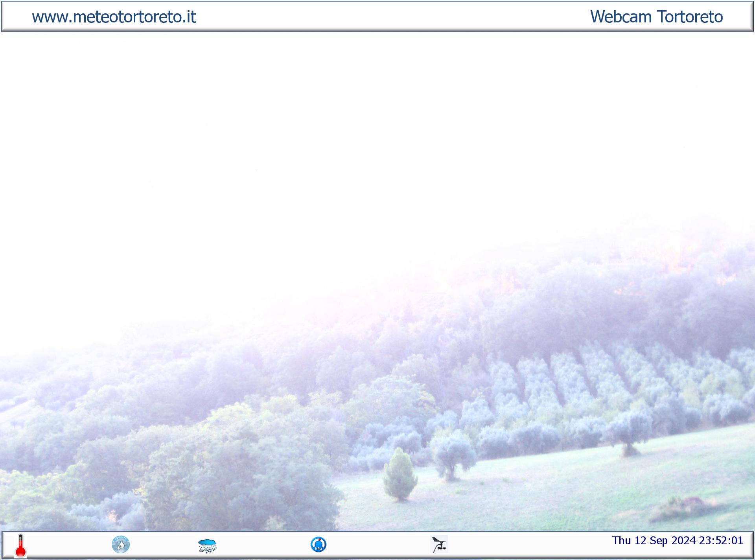
Task: Click the red thermometer temperature icon
Action: (21, 545)
